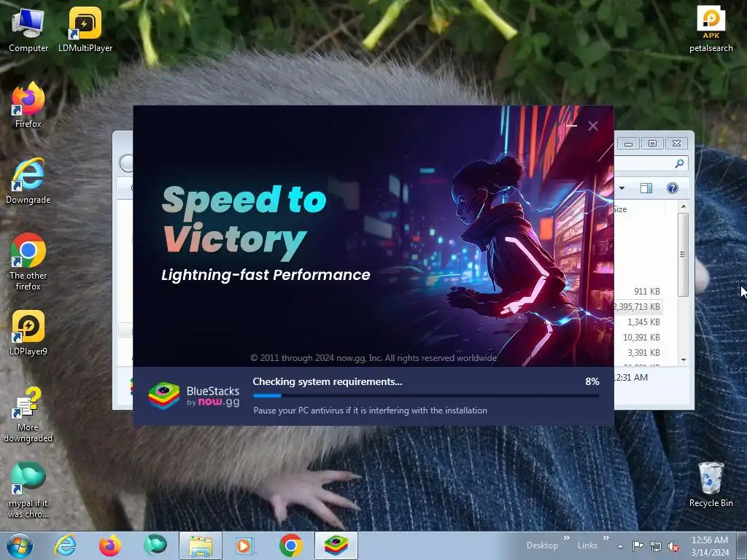The width and height of the screenshot is (747, 560).
Task: Select the 2,395,713 KB file row
Action: [x=638, y=307]
